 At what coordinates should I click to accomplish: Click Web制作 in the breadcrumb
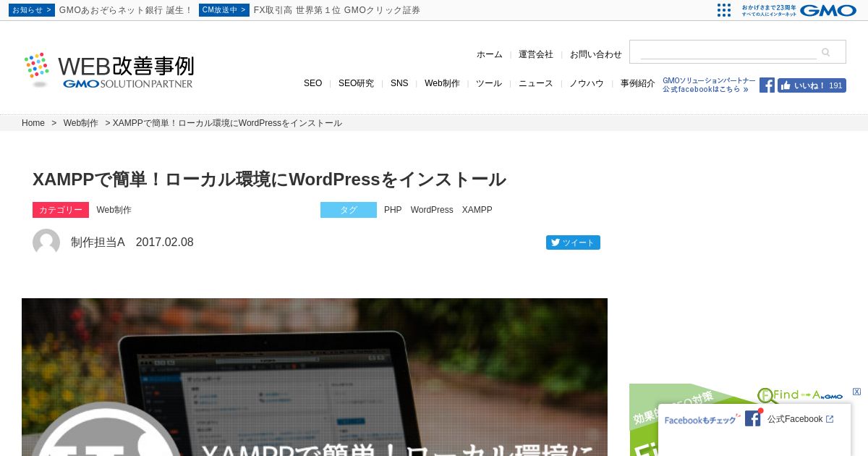click(x=81, y=123)
